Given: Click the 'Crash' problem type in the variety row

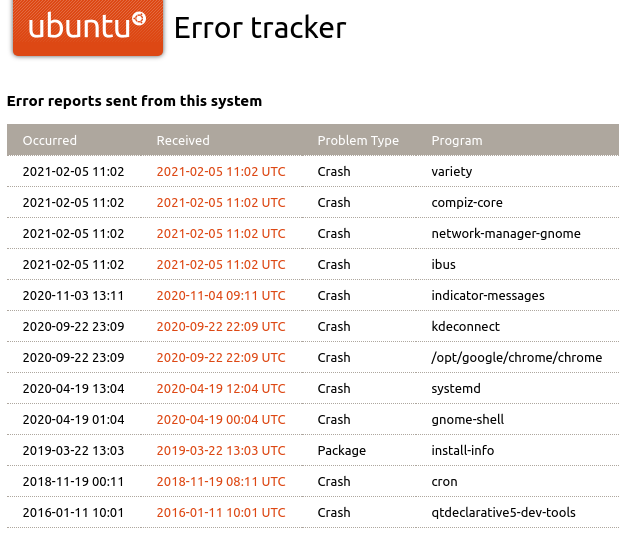Looking at the screenshot, I should pos(334,171).
